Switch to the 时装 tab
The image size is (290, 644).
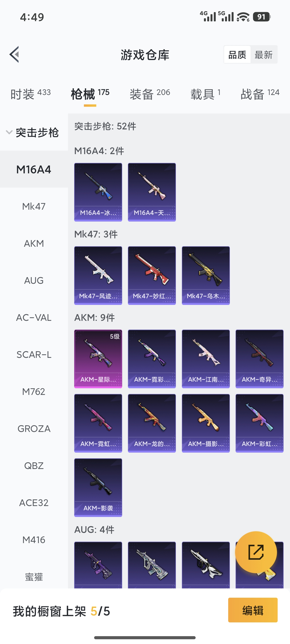30,94
